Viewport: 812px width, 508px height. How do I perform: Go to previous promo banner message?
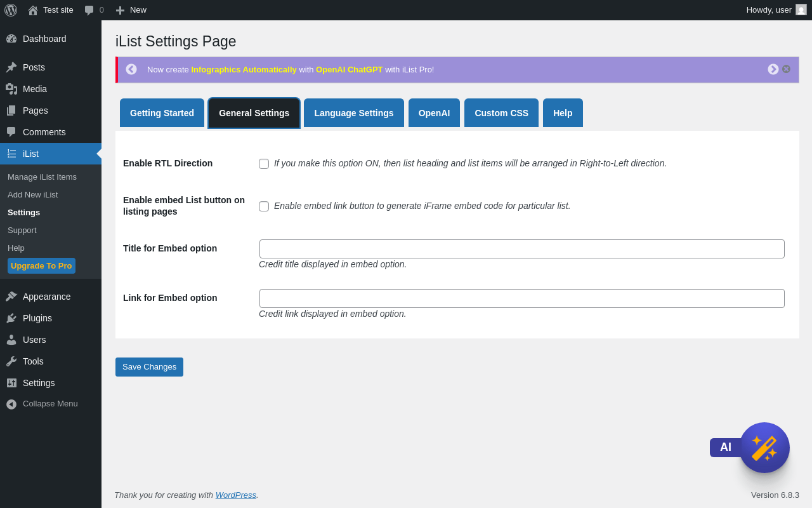[x=131, y=69]
